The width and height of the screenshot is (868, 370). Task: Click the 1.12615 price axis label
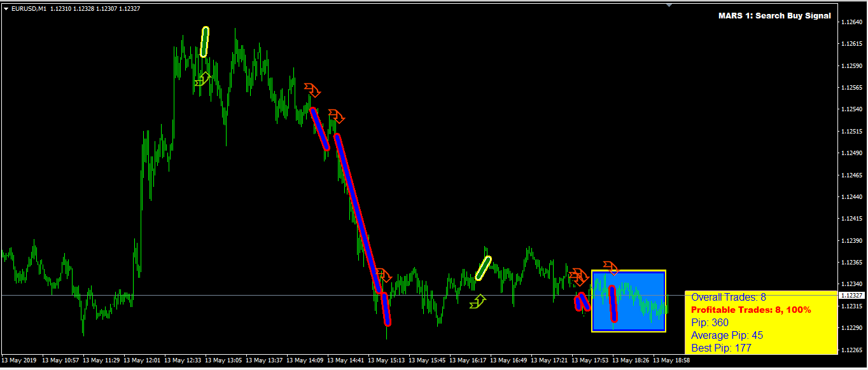(851, 44)
